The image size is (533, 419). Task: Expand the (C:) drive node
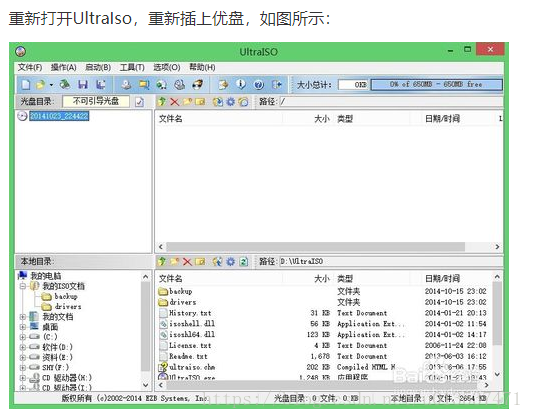pos(23,337)
